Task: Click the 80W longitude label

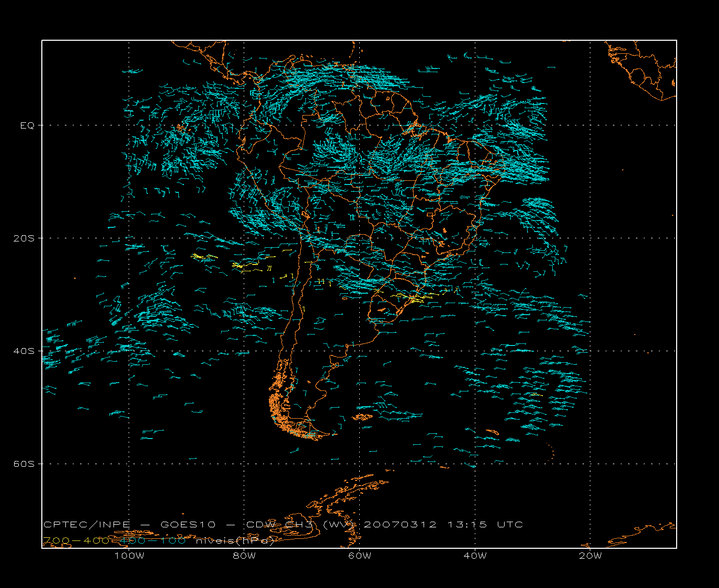Action: click(244, 556)
